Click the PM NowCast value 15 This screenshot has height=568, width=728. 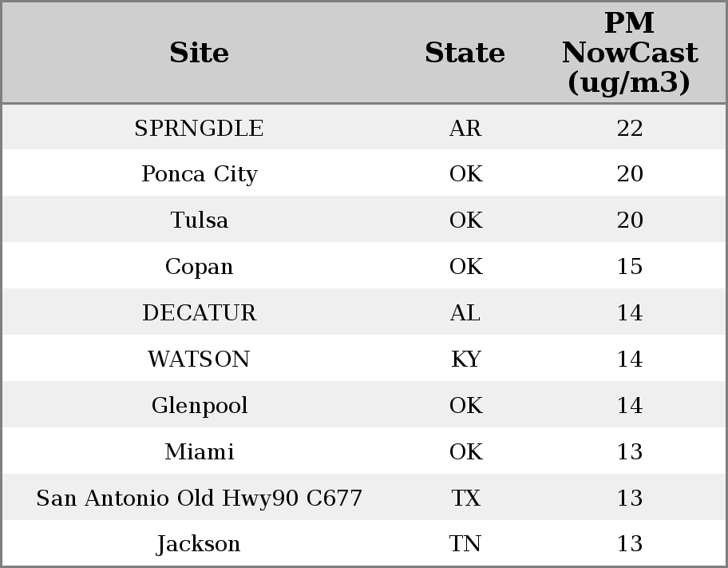coord(630,267)
